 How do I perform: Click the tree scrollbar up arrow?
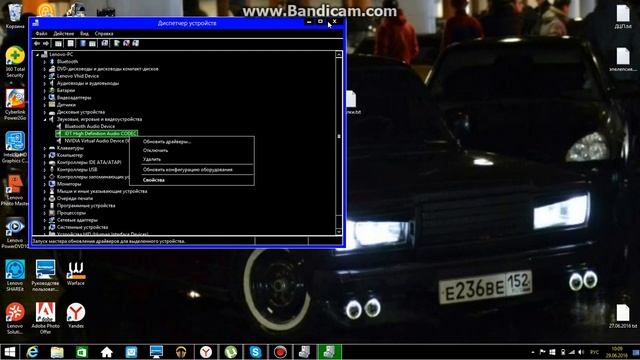(339, 55)
